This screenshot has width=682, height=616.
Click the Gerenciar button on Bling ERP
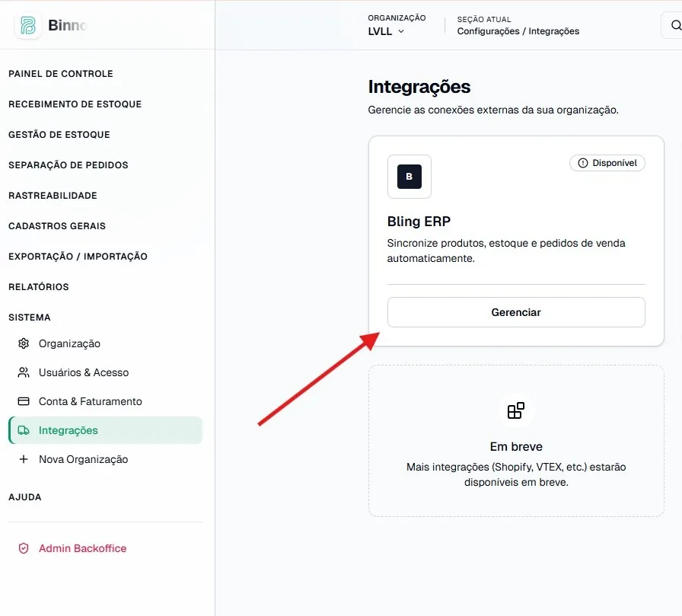tap(516, 312)
